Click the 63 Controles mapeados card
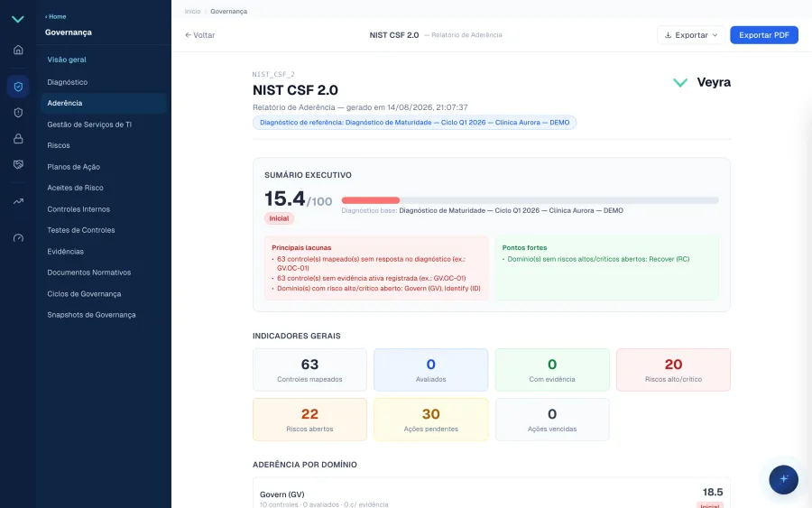The image size is (812, 508). [309, 370]
